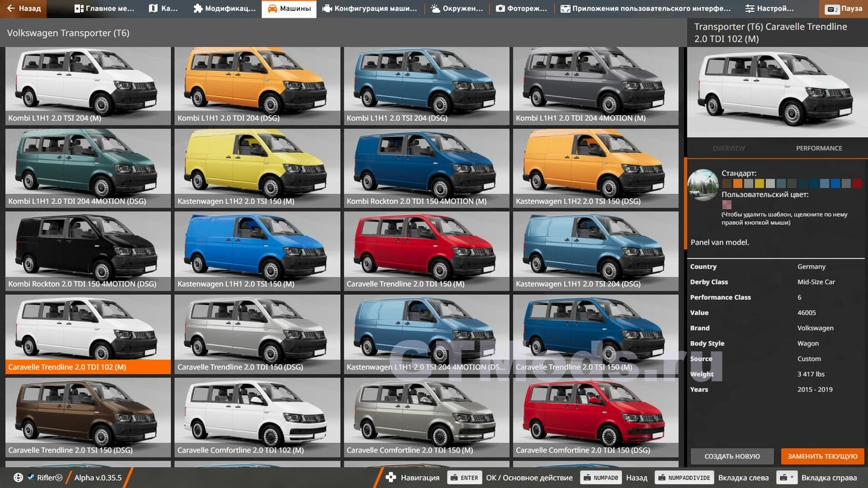This screenshot has height=488, width=868.
Task: Select brown Caravelle Trendline 2.0 TSI 150 (DSG)
Action: click(88, 417)
